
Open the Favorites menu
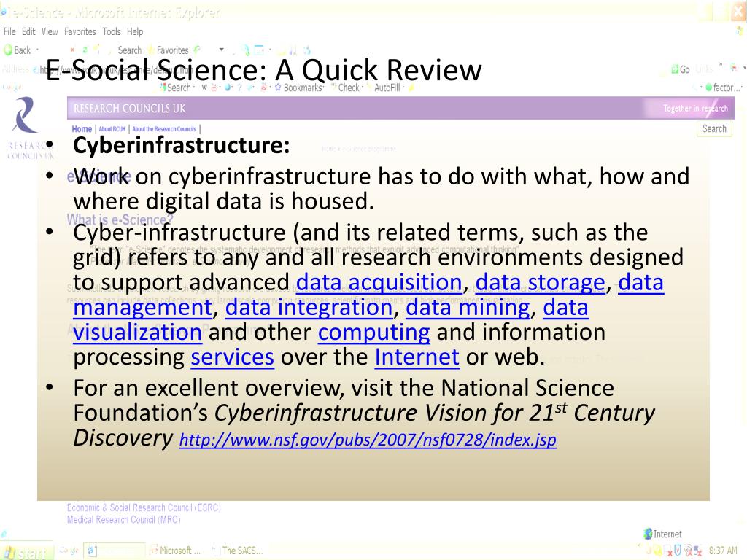(80, 31)
